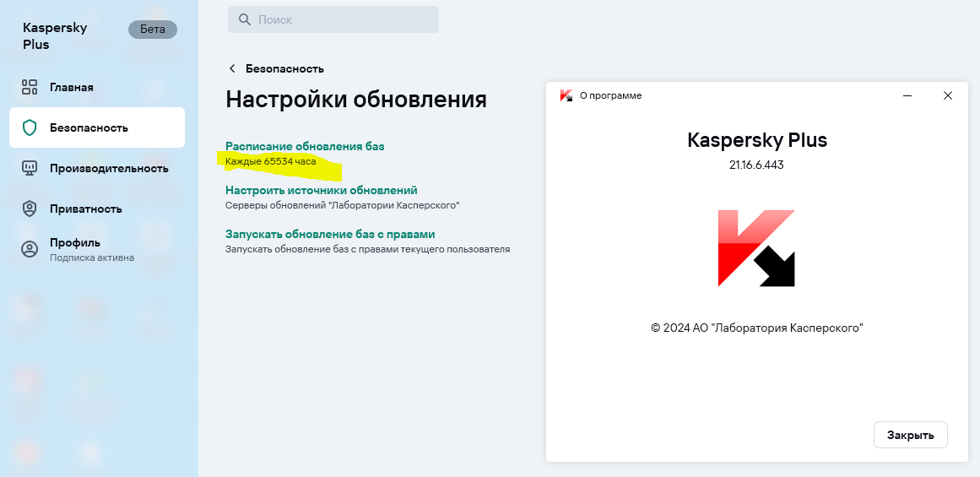Image resolution: width=980 pixels, height=477 pixels.
Task: Open Запускать обновление баз с правами
Action: (330, 235)
